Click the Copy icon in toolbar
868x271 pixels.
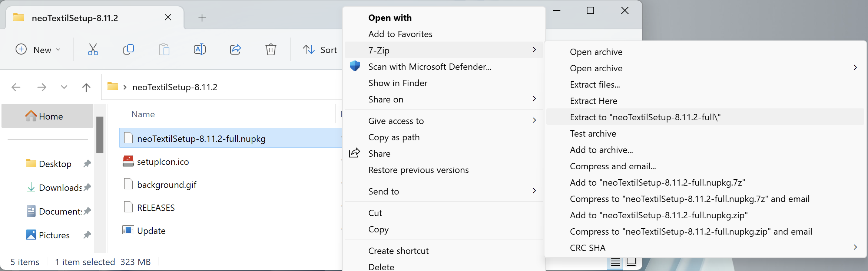click(128, 49)
